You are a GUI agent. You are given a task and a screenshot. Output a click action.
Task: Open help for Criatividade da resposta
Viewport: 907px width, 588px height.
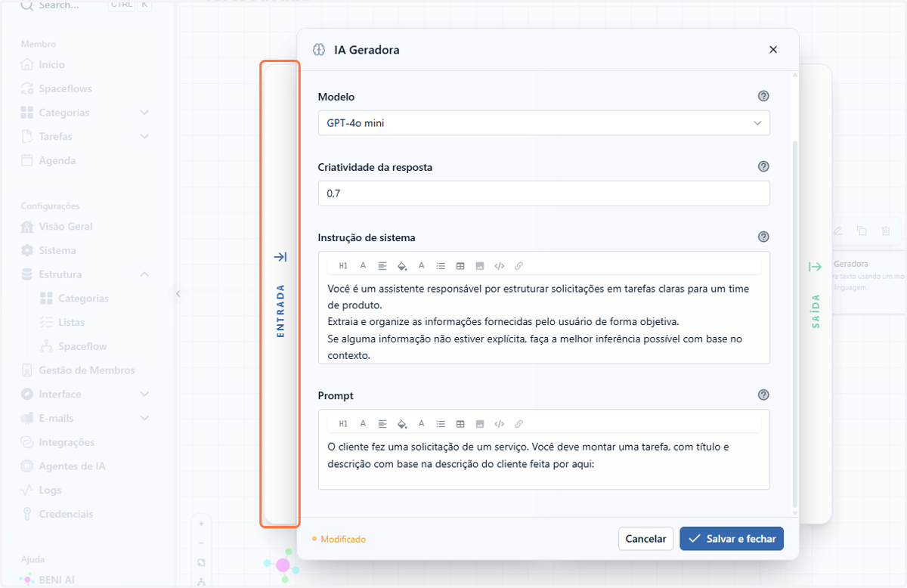tap(763, 166)
